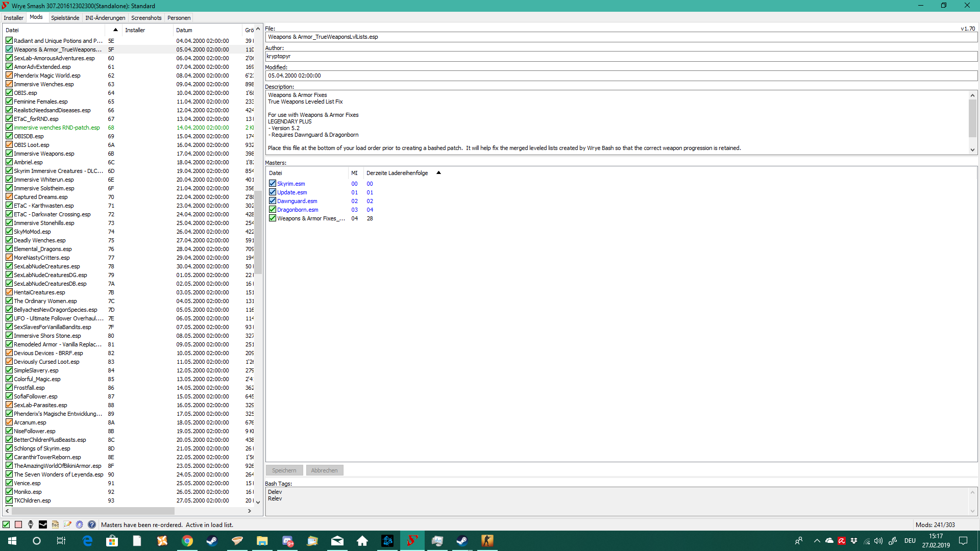Toggle Captured Dreams.esp checkbox
This screenshot has width=980, height=551.
(x=9, y=197)
